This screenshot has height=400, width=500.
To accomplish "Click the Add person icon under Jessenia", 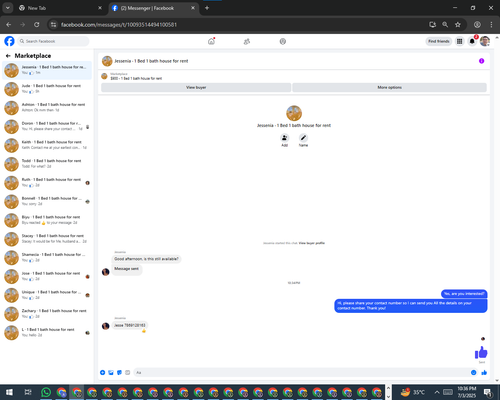I will click(284, 138).
